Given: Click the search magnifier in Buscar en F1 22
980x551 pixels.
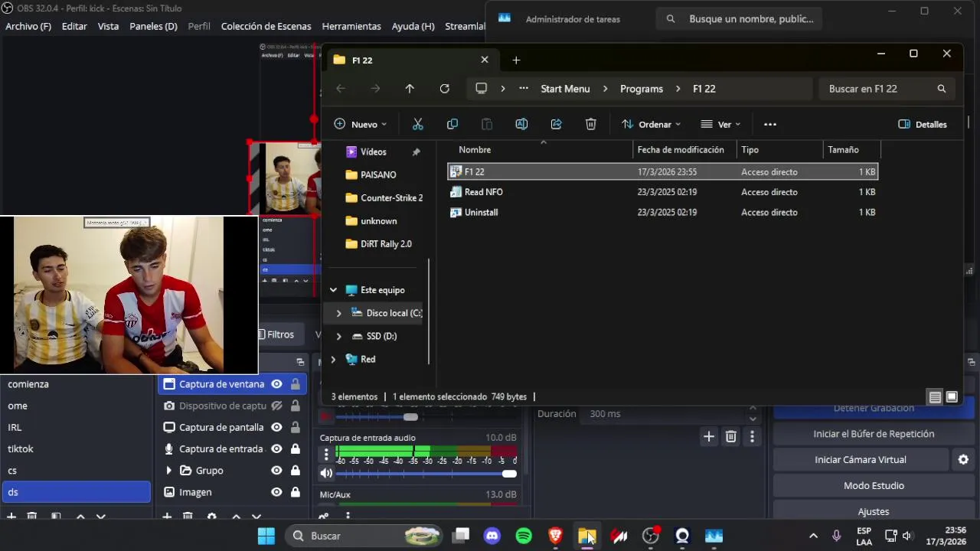Looking at the screenshot, I should [x=942, y=89].
